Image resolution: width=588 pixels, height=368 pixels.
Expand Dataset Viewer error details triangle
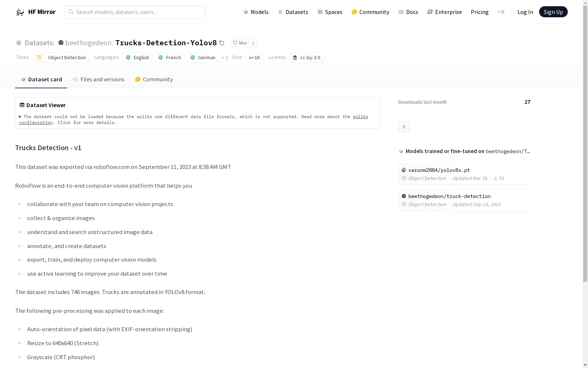[20, 117]
